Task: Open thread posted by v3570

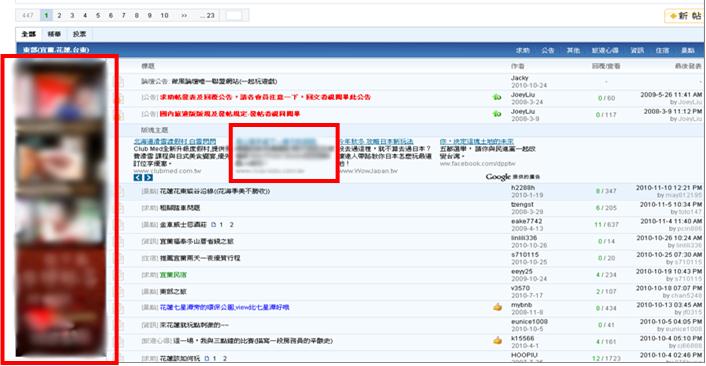Action: point(173,291)
